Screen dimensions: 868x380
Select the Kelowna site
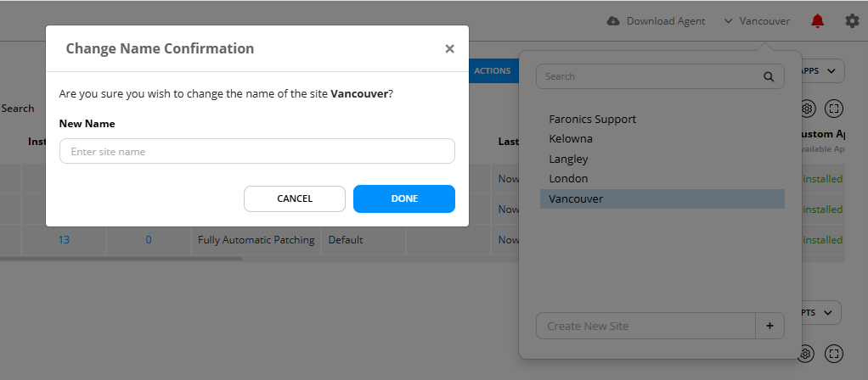(x=571, y=139)
